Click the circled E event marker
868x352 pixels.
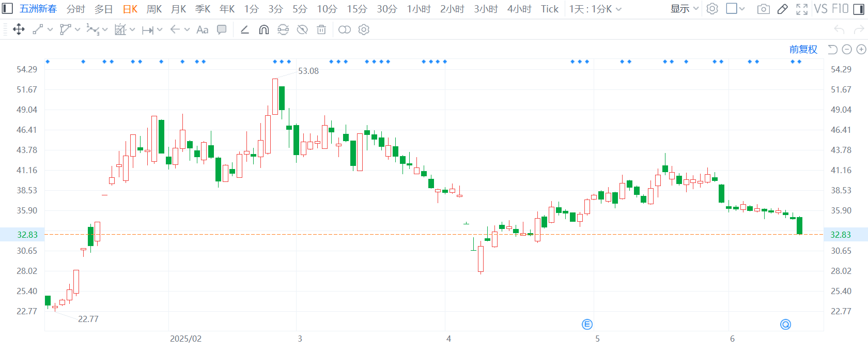pyautogui.click(x=587, y=324)
